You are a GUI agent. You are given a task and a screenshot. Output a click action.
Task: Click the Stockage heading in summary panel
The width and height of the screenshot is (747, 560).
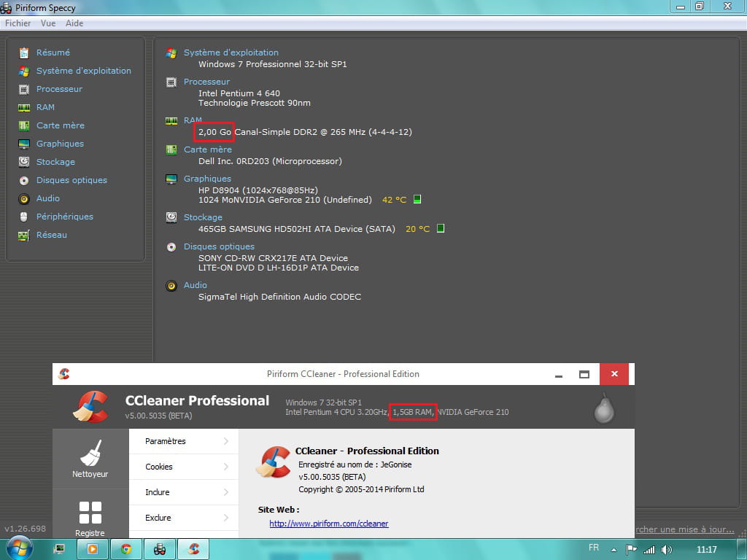(203, 217)
